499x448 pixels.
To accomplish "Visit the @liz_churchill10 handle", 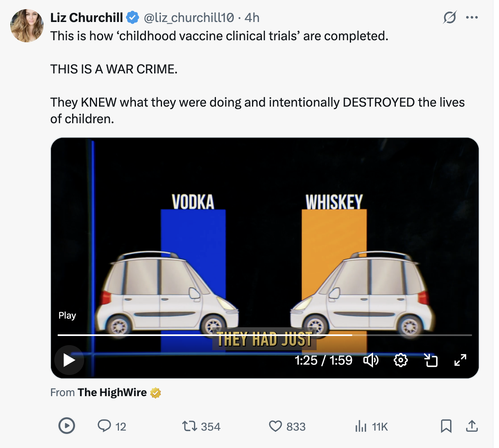I will point(189,18).
